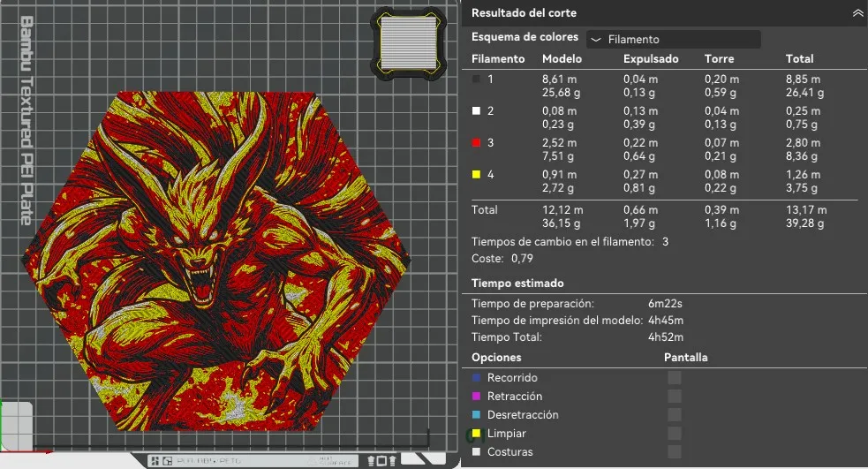Screen dimensions: 868x469
Task: Click filament 3 expelled value 0,64 g
Action: click(x=639, y=156)
